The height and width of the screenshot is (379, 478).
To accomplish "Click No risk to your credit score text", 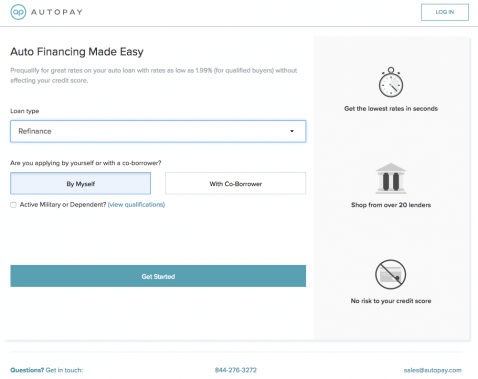I will [391, 301].
